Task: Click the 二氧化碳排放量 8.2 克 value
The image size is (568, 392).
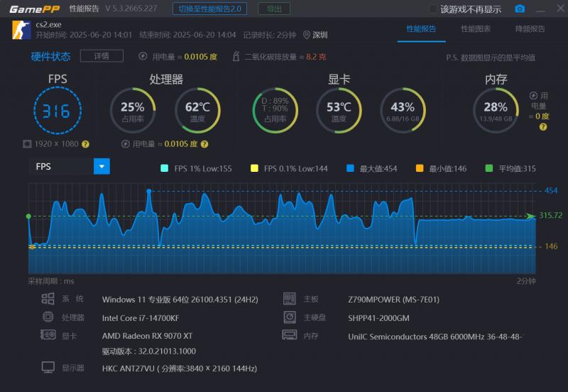Action: coord(316,57)
